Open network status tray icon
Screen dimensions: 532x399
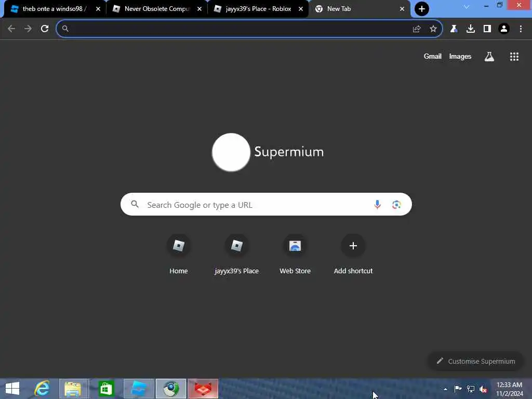[x=471, y=389]
